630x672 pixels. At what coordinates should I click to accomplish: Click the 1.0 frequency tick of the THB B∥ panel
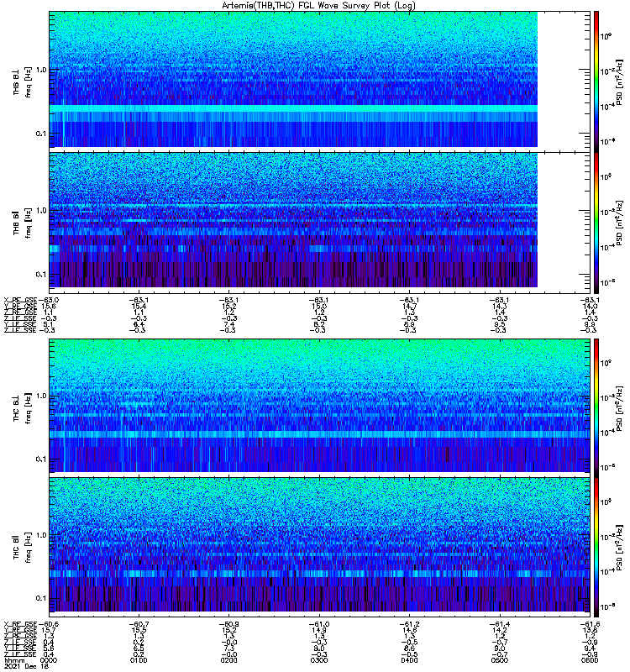[41, 211]
